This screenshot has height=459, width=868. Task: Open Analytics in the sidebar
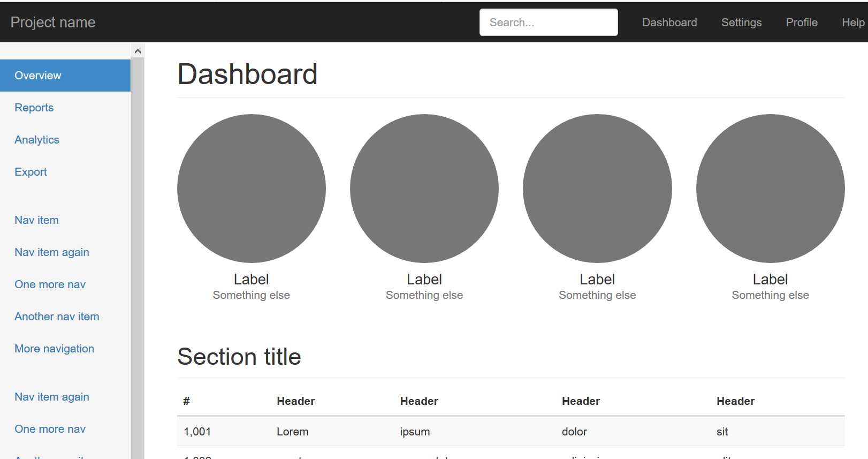point(37,140)
